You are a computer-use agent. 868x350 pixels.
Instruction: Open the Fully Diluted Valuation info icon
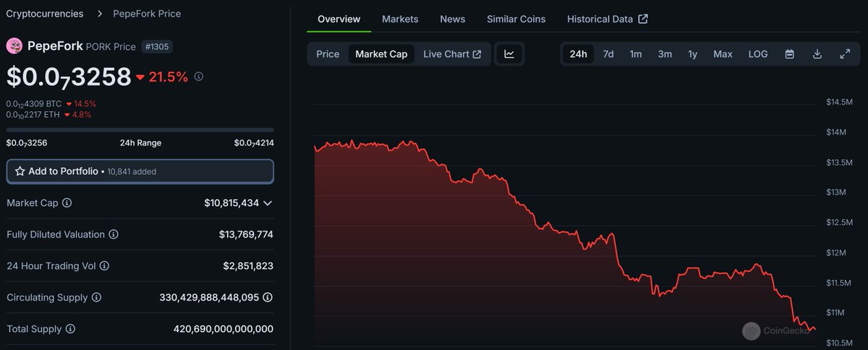pyautogui.click(x=114, y=234)
